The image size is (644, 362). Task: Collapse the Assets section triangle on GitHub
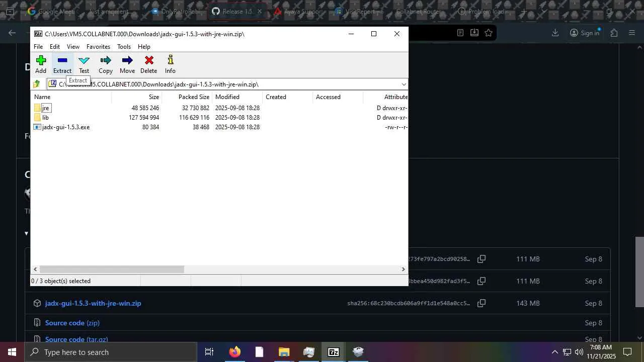(x=27, y=233)
